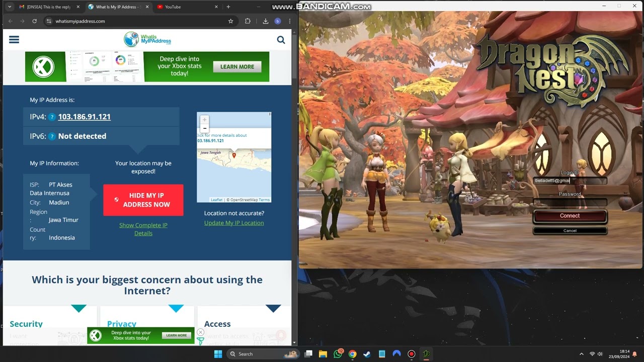Go back in Chrome

pyautogui.click(x=10, y=21)
